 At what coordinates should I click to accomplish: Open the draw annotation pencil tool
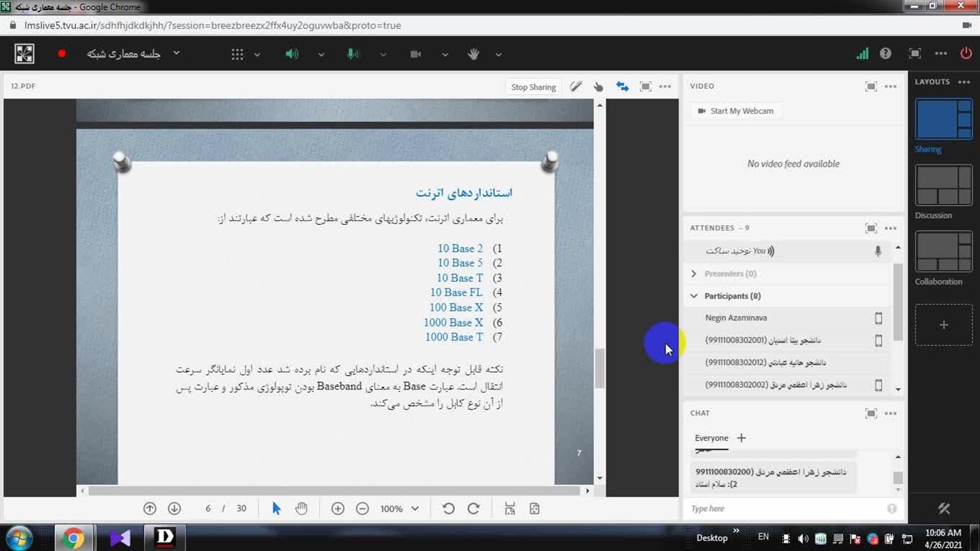576,86
